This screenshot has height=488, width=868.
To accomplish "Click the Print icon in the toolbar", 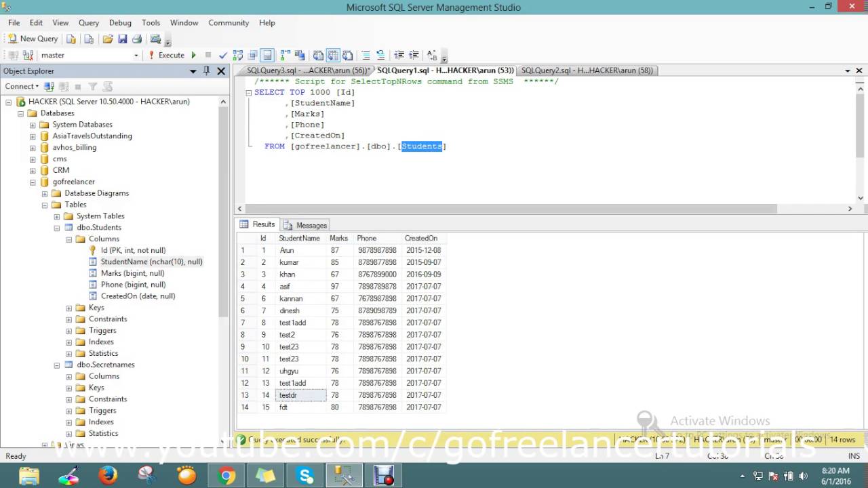I will click(x=136, y=39).
